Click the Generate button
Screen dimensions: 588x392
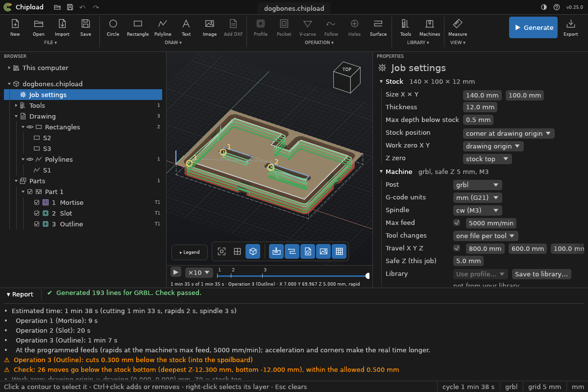click(533, 27)
